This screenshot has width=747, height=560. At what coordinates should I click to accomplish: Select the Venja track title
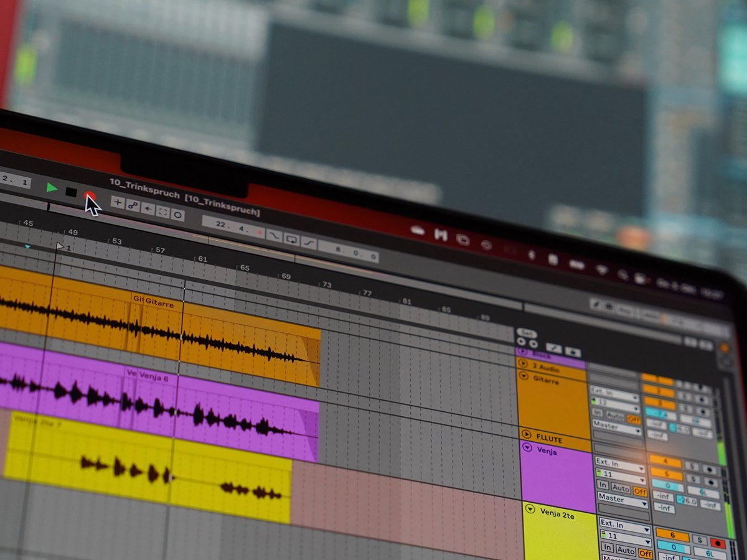click(547, 450)
